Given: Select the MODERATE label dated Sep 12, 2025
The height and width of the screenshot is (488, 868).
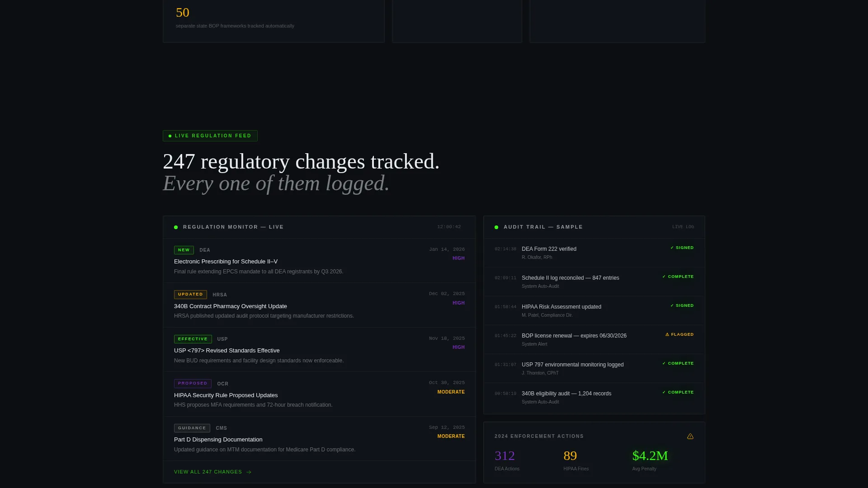Looking at the screenshot, I should click(x=451, y=436).
